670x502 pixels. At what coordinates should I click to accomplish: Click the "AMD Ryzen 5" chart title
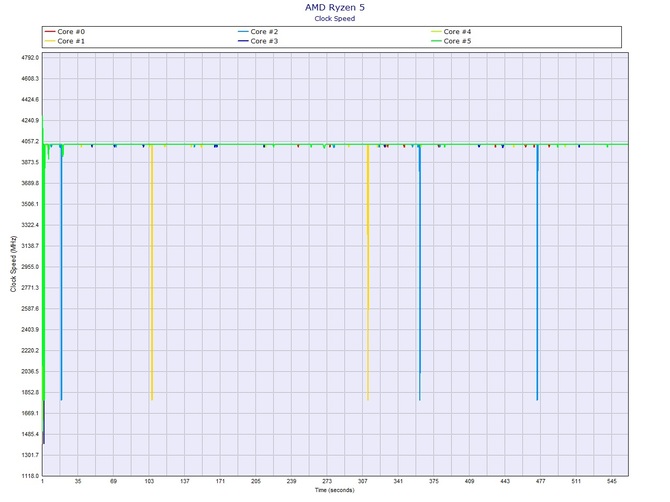(335, 7)
